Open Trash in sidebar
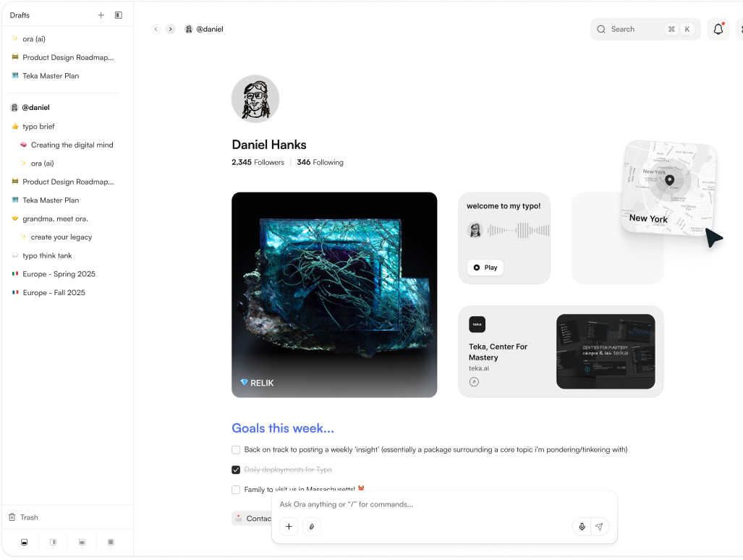 pyautogui.click(x=29, y=517)
